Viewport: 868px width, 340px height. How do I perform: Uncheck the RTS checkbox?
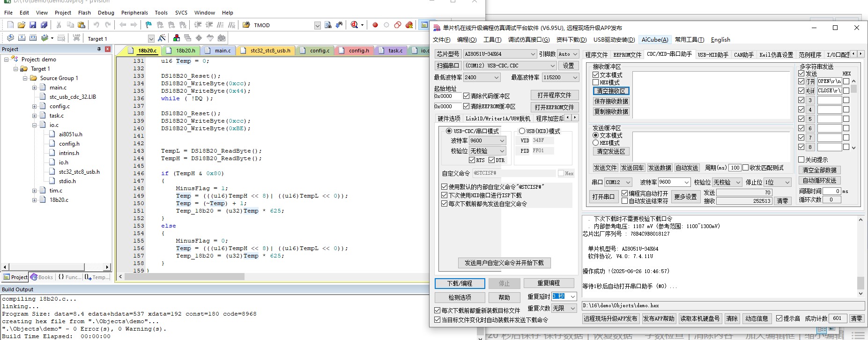472,160
